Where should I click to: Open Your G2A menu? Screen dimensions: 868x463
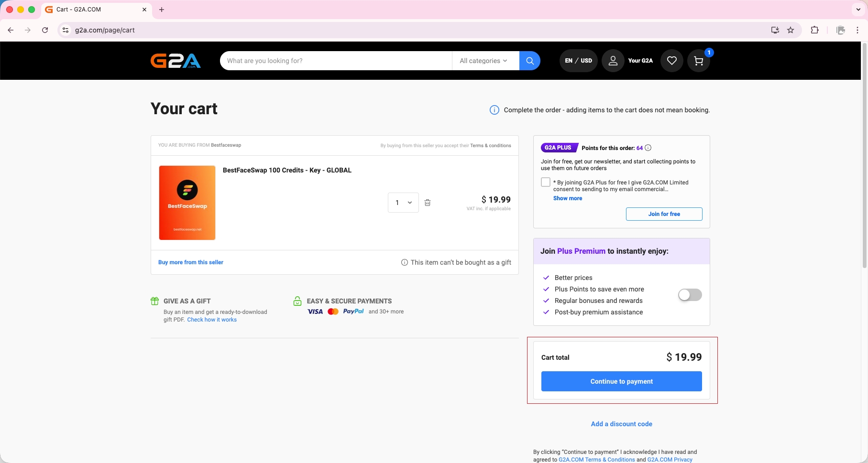pos(640,61)
